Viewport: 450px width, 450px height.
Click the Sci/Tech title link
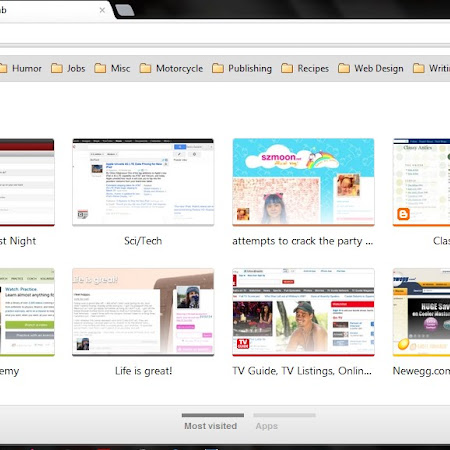(x=143, y=241)
